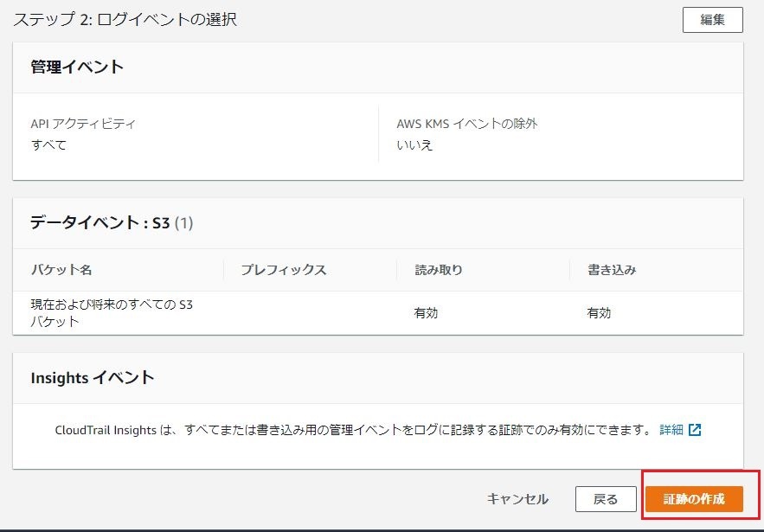Click the いいえ value under AWS KMS
This screenshot has height=532, width=764.
[414, 145]
